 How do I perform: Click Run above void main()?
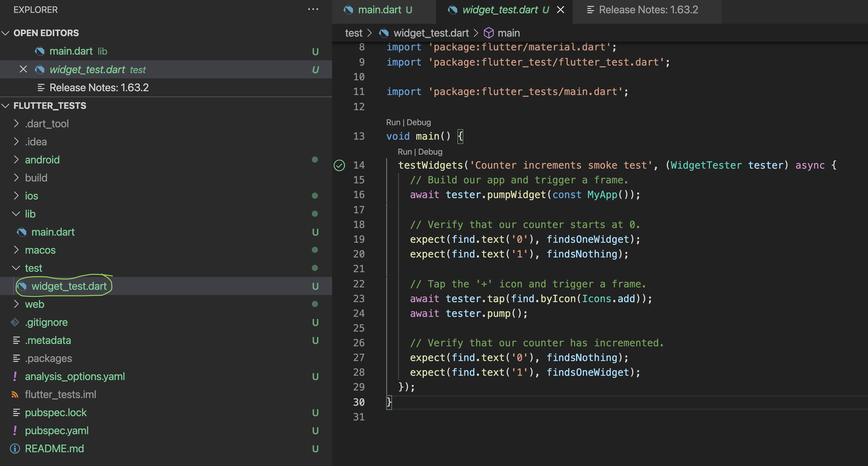[x=393, y=122]
